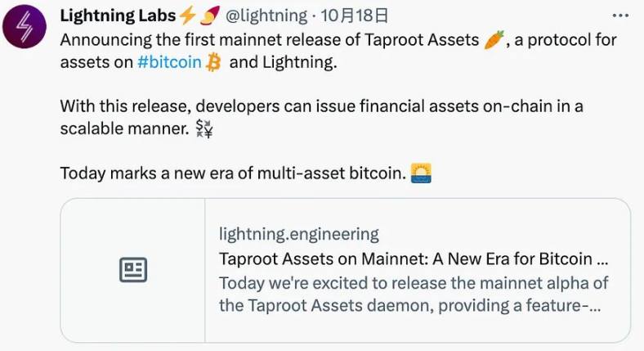Image resolution: width=644 pixels, height=351 pixels.
Task: Click the 10月18日 tweet timestamp
Action: pos(354,16)
